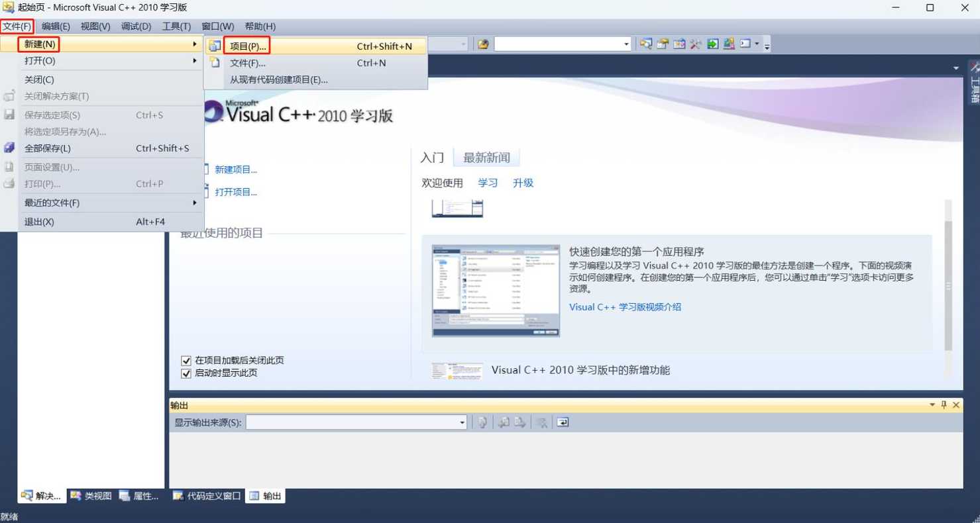Open the 帮助(H) menu
This screenshot has height=523, width=980.
click(260, 26)
